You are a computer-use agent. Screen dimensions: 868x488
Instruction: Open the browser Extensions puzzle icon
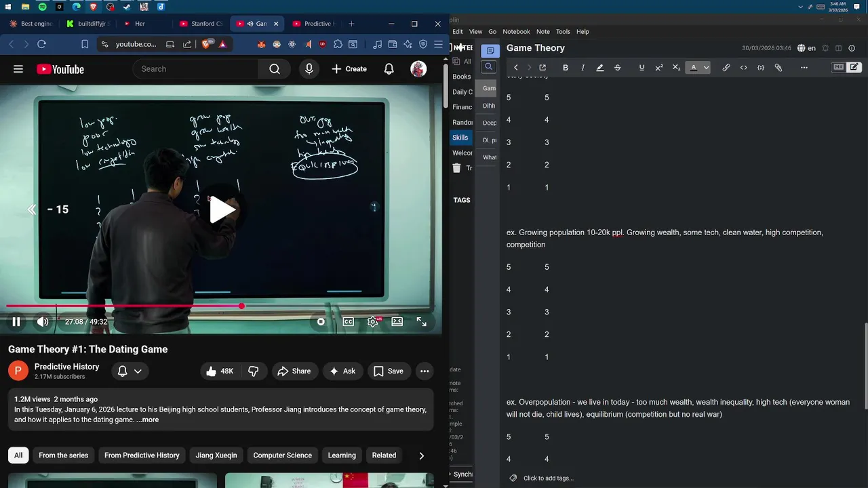click(x=338, y=44)
